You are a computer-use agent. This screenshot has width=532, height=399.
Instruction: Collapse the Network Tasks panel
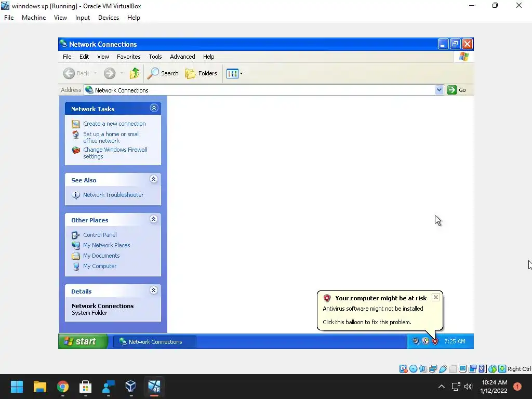(154, 108)
